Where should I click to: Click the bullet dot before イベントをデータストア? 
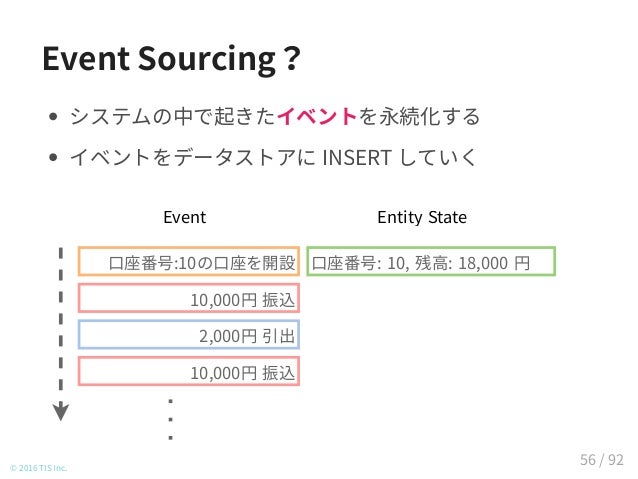click(53, 157)
